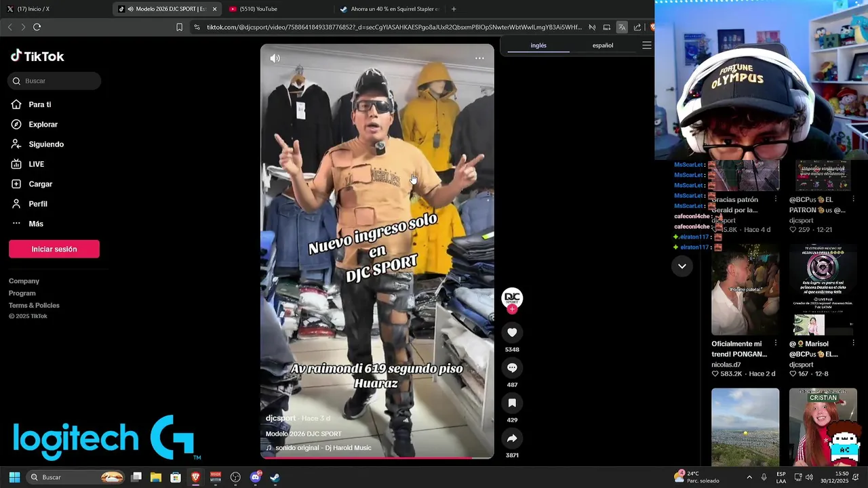Click the Windows taskbar Buscar search box
Screen dimensions: 868x488
[76, 477]
